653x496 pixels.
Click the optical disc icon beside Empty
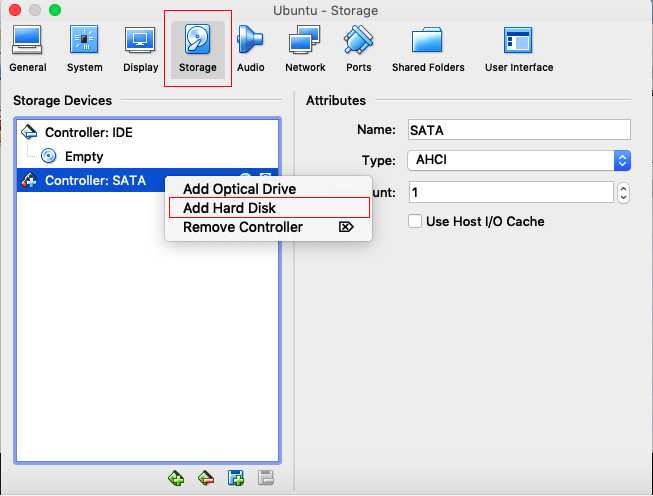pyautogui.click(x=49, y=156)
